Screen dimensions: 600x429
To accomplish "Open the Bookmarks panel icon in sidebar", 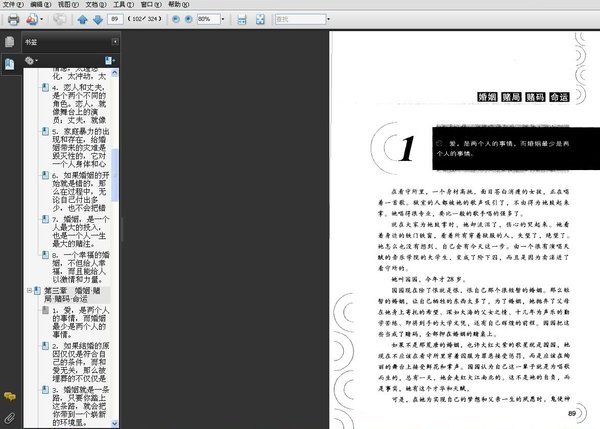I will point(10,64).
